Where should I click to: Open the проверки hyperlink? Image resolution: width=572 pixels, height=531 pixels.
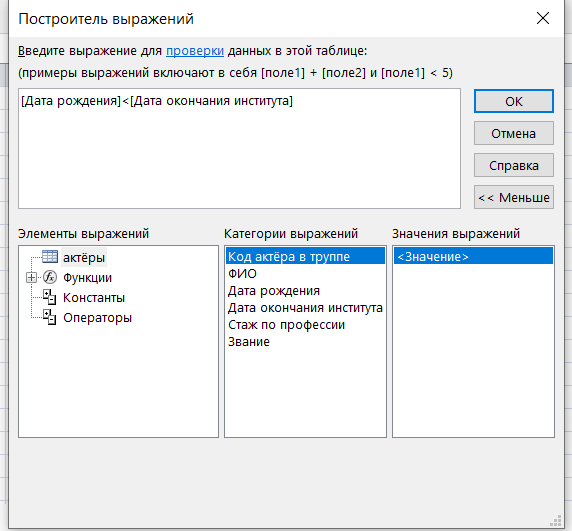pos(195,51)
